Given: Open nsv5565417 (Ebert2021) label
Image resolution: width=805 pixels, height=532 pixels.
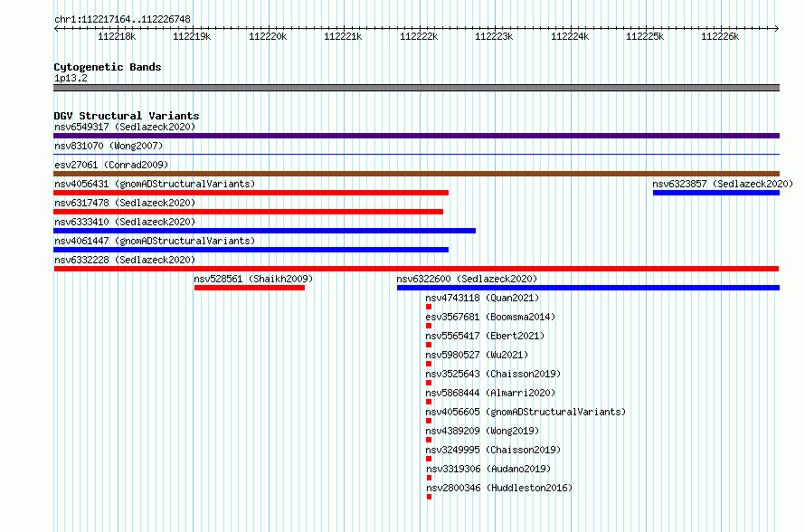Looking at the screenshot, I should [485, 336].
